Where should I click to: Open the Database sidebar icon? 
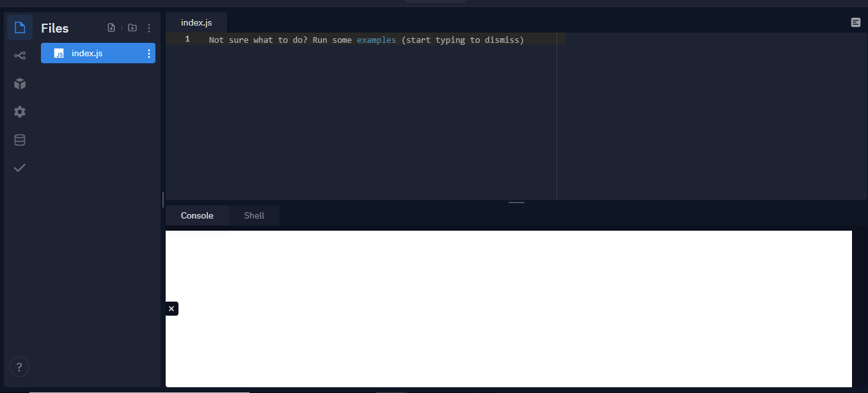tap(20, 140)
